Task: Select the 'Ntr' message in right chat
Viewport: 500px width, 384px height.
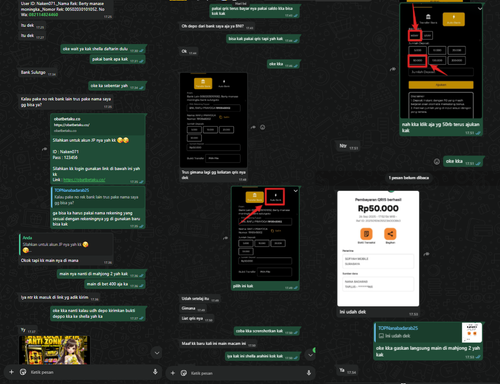Action: pyautogui.click(x=349, y=146)
